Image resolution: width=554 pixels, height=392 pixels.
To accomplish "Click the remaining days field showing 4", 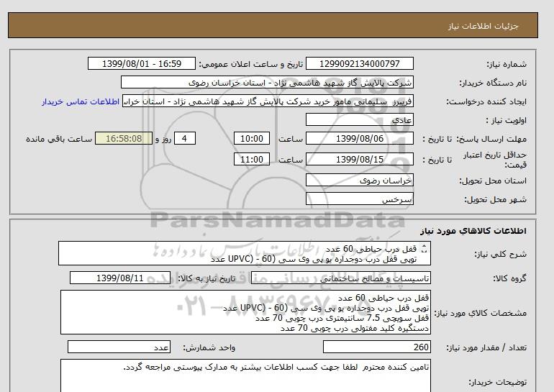I will click(x=185, y=139).
